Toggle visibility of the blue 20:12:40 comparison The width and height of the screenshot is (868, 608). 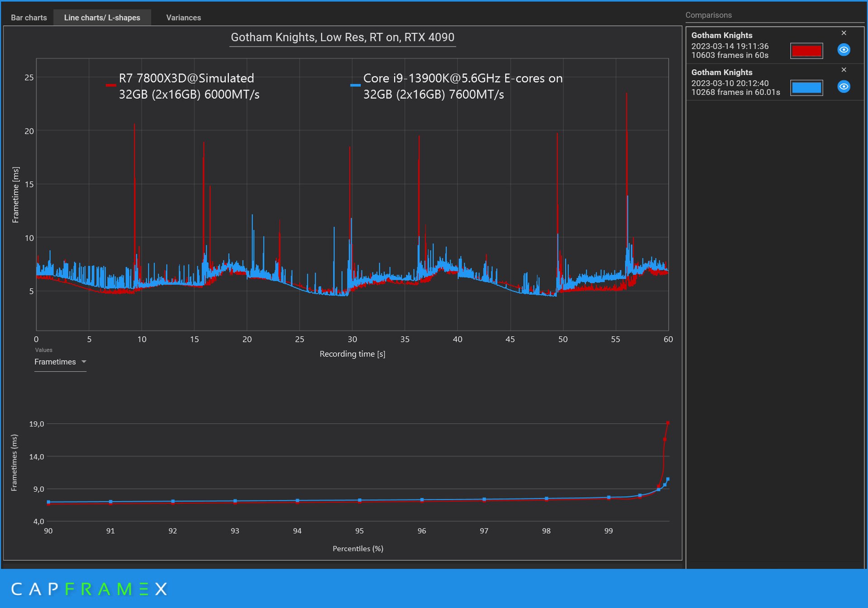pyautogui.click(x=844, y=87)
